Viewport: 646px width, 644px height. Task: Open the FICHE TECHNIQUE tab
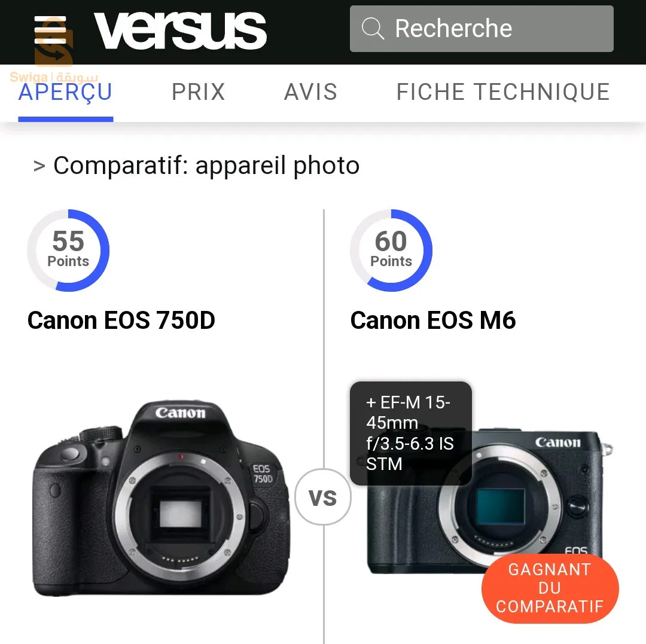(502, 92)
